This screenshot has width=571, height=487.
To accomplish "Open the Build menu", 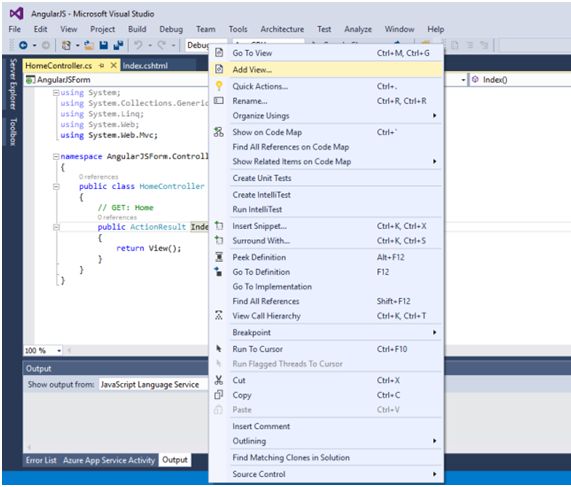I will (x=137, y=29).
